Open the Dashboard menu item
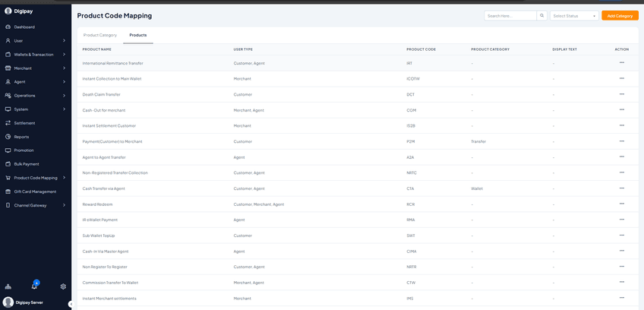The image size is (644, 310). [24, 27]
